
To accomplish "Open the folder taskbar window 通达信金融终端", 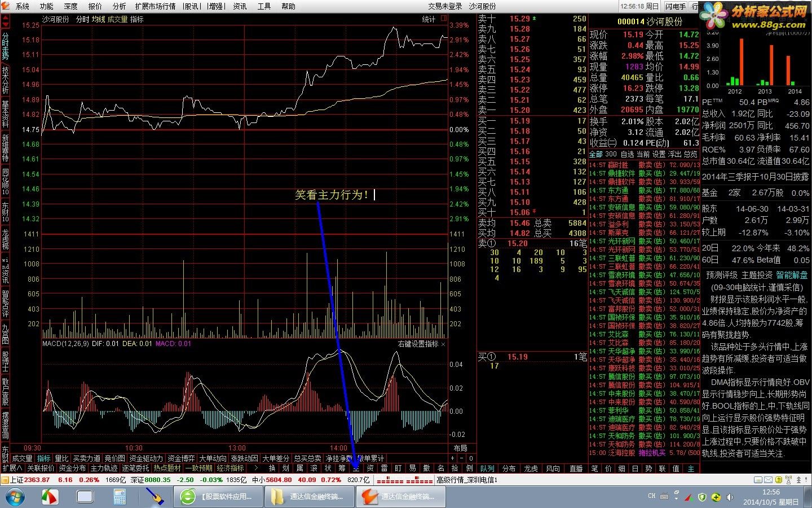I will 309,497.
